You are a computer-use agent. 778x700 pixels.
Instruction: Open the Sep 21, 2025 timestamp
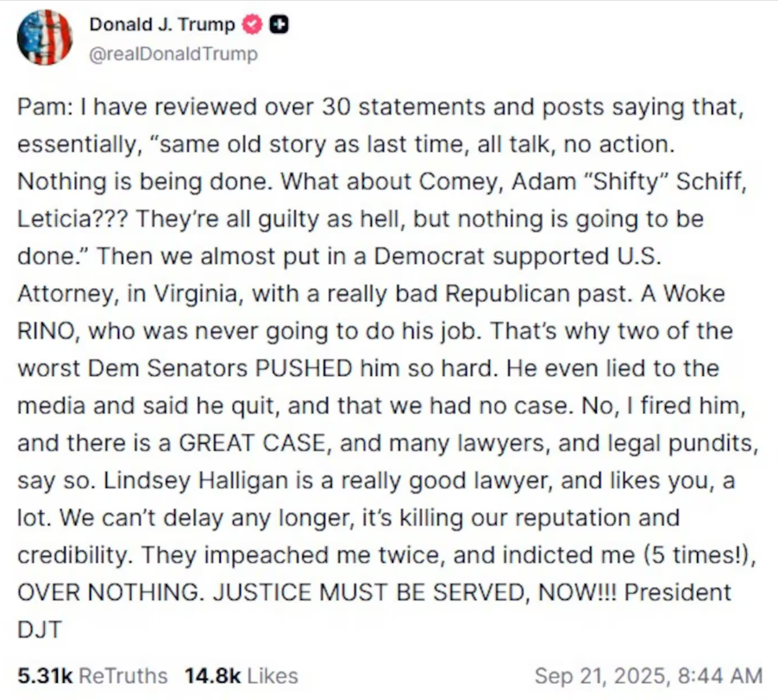[648, 676]
